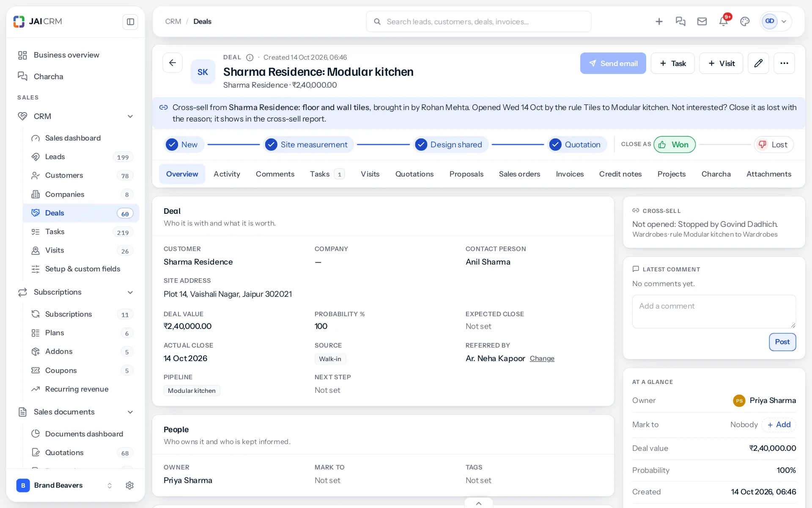
Task: Focus the search leads, customers input
Action: point(478,22)
